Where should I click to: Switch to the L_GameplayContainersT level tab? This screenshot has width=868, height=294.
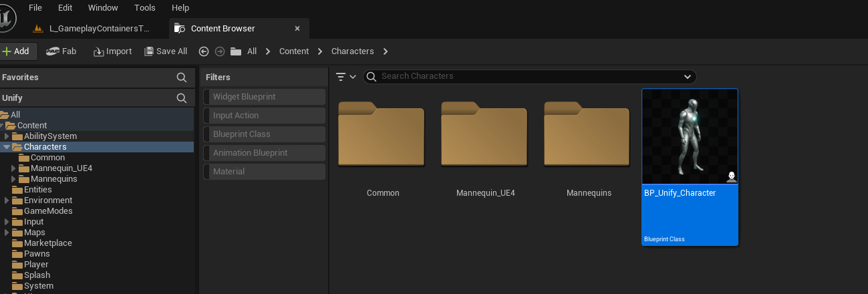coord(92,29)
